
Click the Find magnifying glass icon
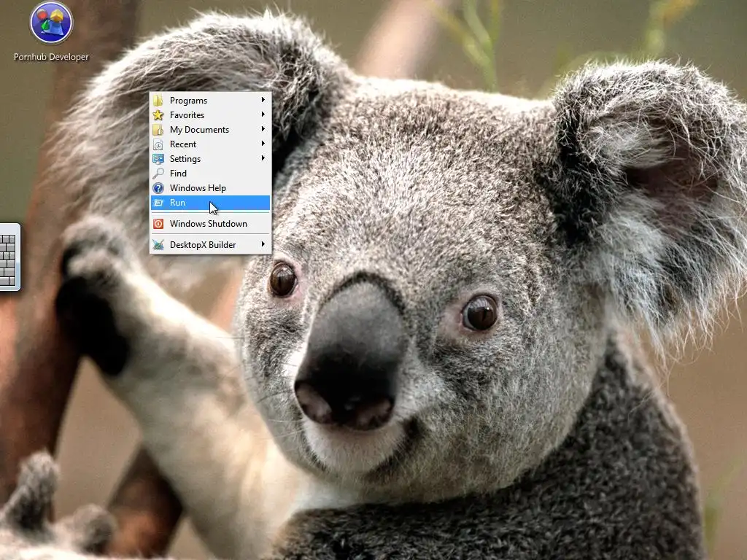(x=158, y=174)
